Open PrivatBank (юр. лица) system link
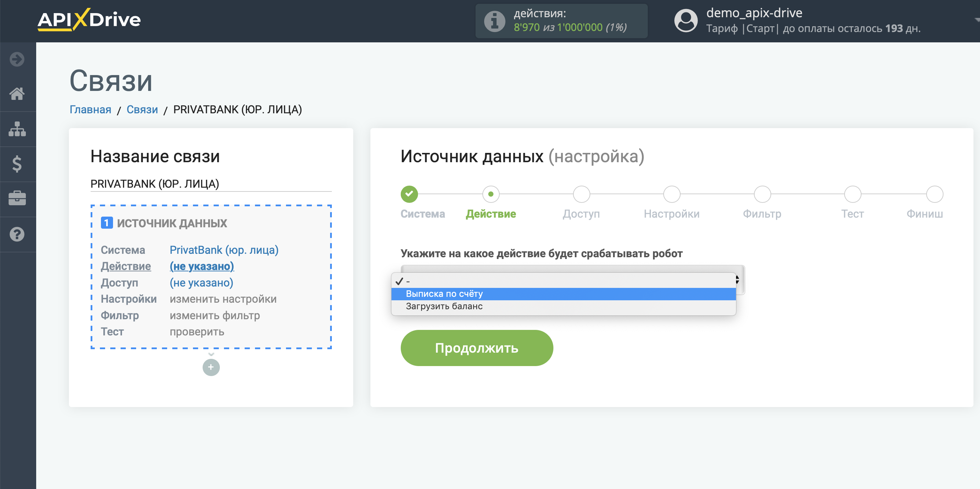 (224, 250)
